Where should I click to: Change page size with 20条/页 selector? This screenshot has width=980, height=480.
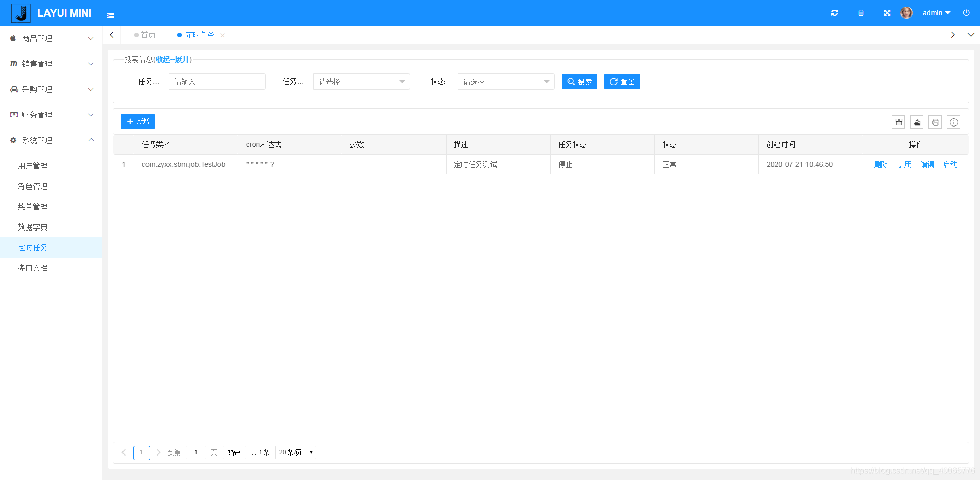[295, 452]
